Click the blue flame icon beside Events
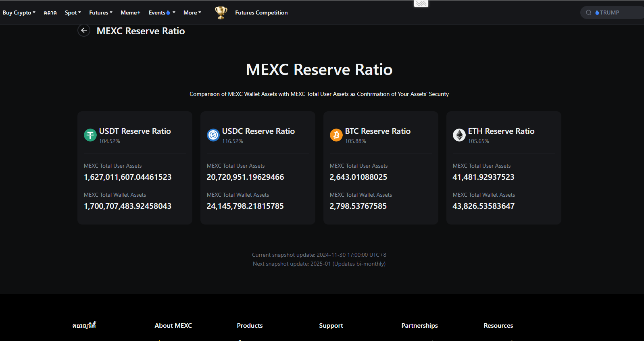 tap(168, 12)
